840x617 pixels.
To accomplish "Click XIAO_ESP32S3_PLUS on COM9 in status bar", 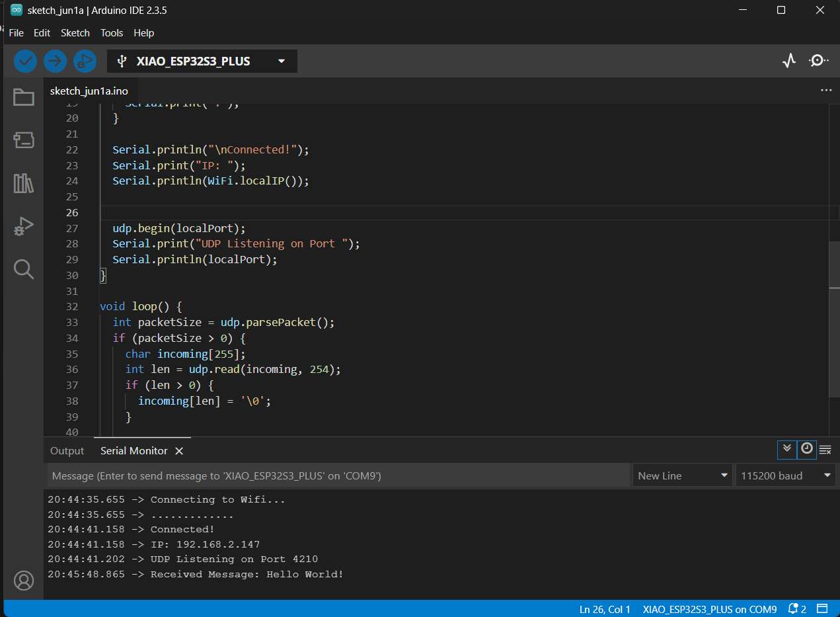I will (x=710, y=609).
